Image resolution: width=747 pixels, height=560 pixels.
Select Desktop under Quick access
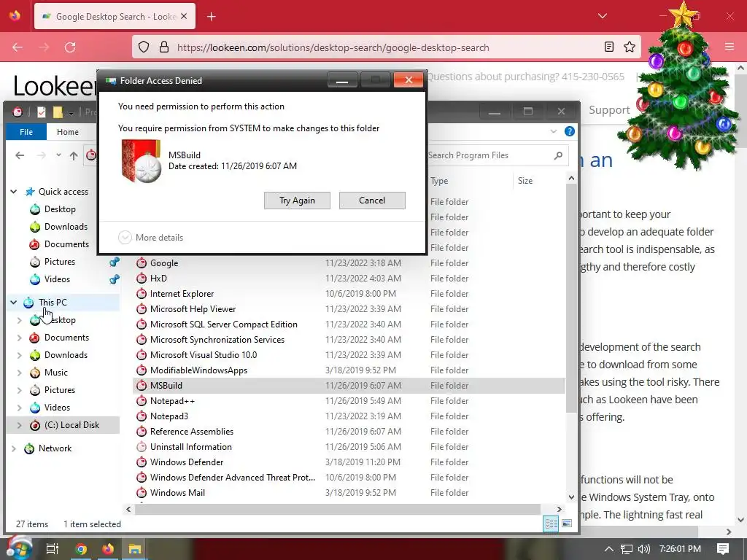pyautogui.click(x=60, y=209)
